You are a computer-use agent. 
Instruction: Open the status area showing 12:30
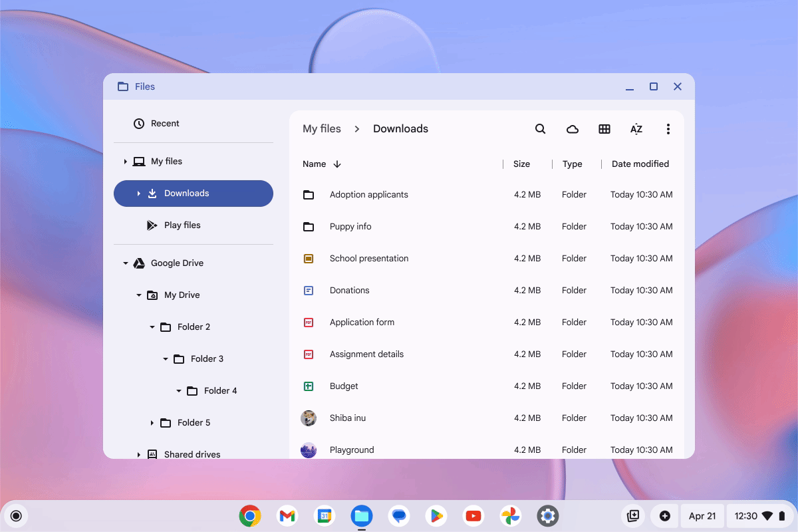pos(760,515)
